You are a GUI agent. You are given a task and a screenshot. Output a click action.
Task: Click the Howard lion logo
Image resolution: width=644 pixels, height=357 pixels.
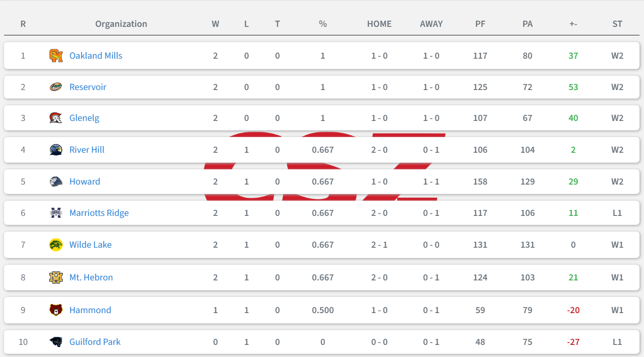point(56,181)
